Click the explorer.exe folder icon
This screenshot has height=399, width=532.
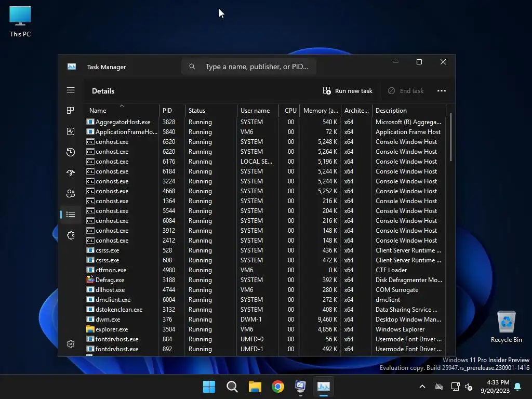(90, 329)
